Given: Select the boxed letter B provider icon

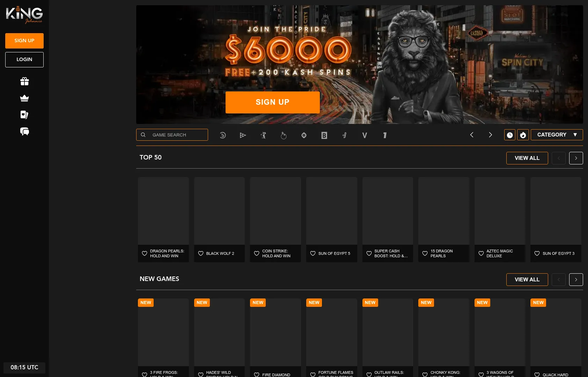Looking at the screenshot, I should pos(324,135).
